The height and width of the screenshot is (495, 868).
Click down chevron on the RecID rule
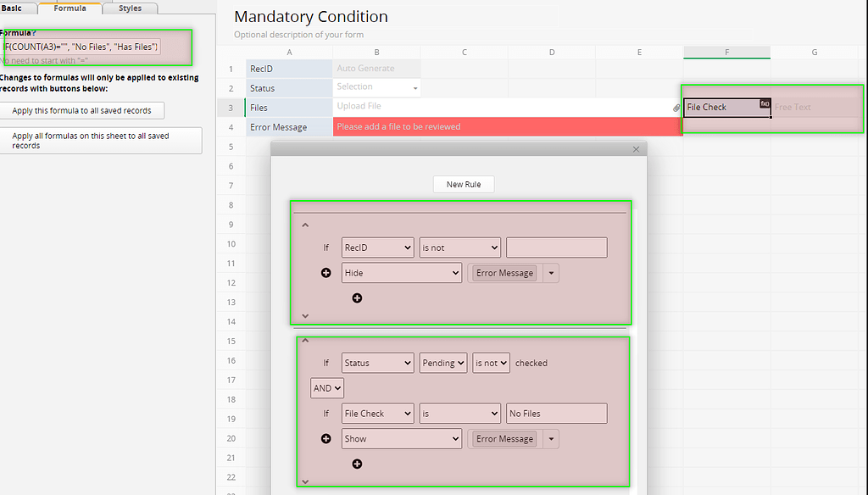point(305,314)
